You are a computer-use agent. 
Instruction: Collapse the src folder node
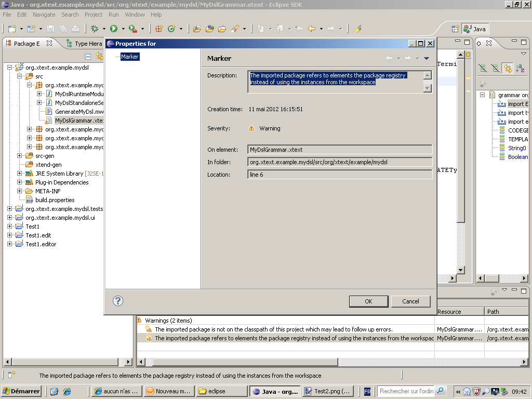coord(20,76)
